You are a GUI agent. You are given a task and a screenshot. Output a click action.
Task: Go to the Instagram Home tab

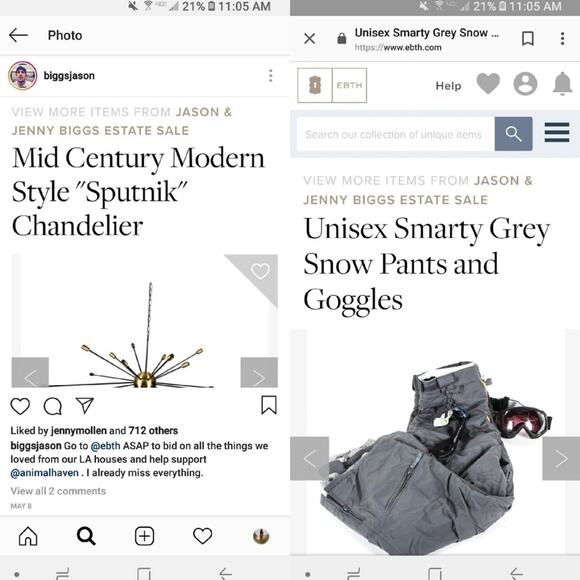[28, 536]
